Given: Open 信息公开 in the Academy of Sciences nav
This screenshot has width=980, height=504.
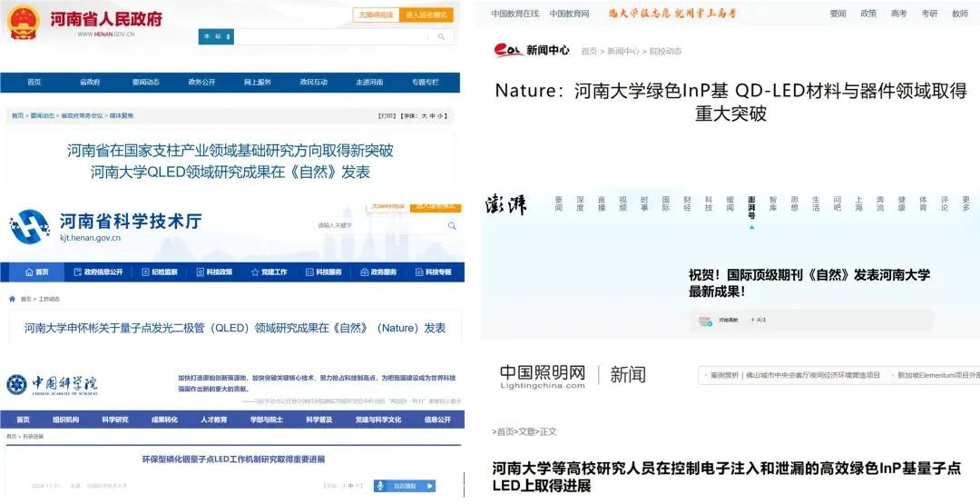Looking at the screenshot, I should (437, 420).
